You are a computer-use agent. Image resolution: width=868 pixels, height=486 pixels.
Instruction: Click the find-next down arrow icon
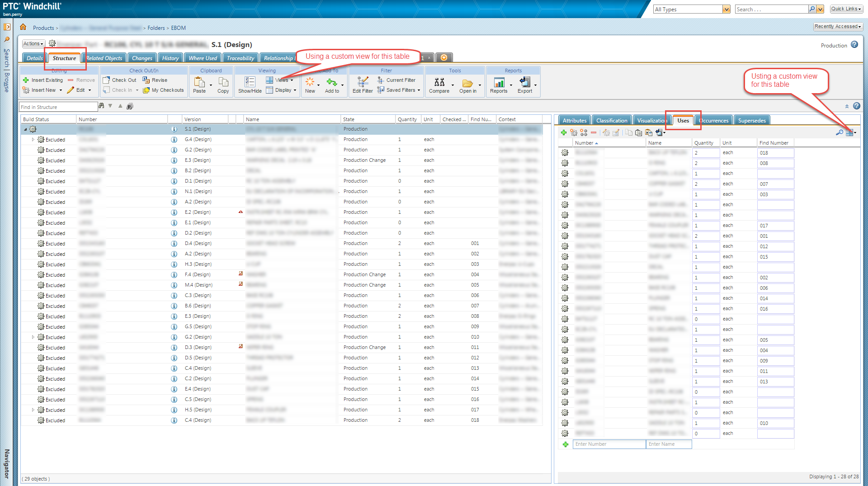click(110, 106)
